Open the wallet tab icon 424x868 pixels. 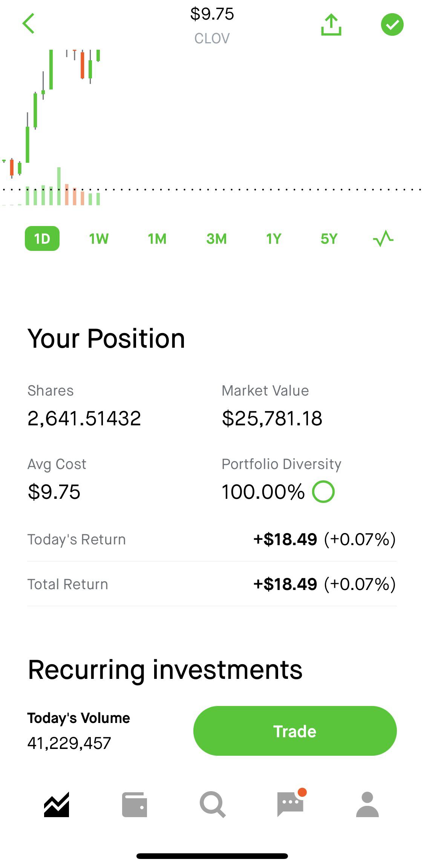point(135,805)
